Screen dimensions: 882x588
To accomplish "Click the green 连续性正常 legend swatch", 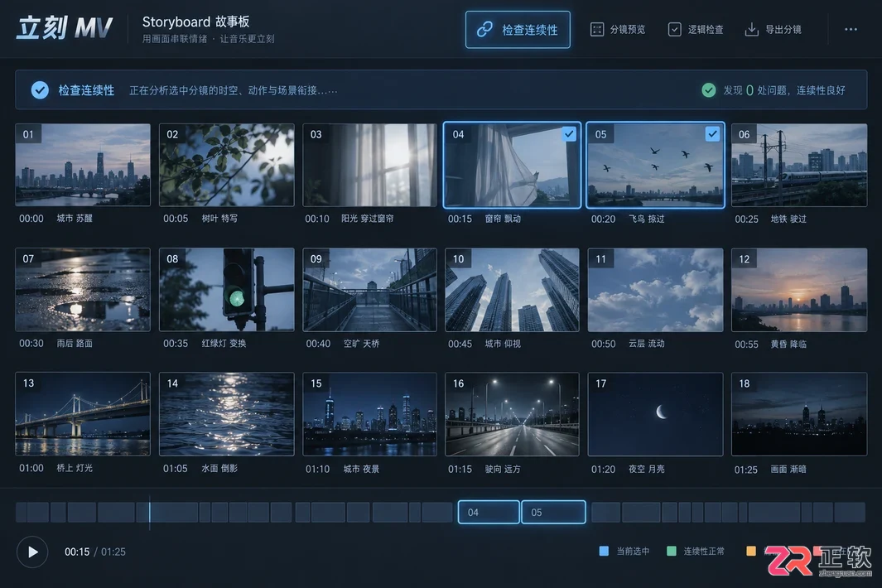I will pos(671,552).
